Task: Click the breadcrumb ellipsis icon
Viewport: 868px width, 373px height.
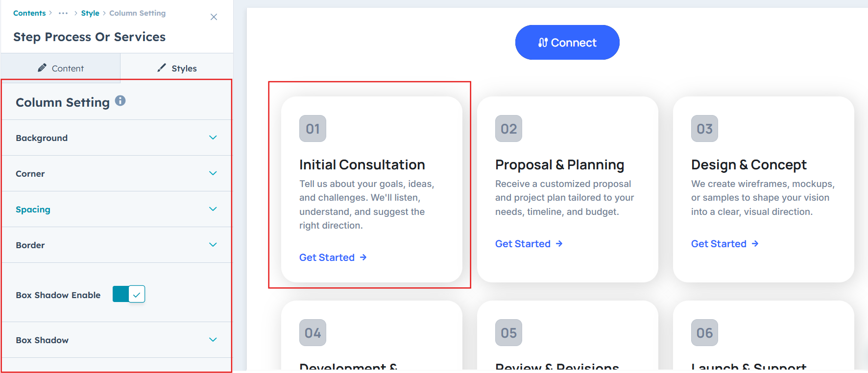Action: point(63,13)
